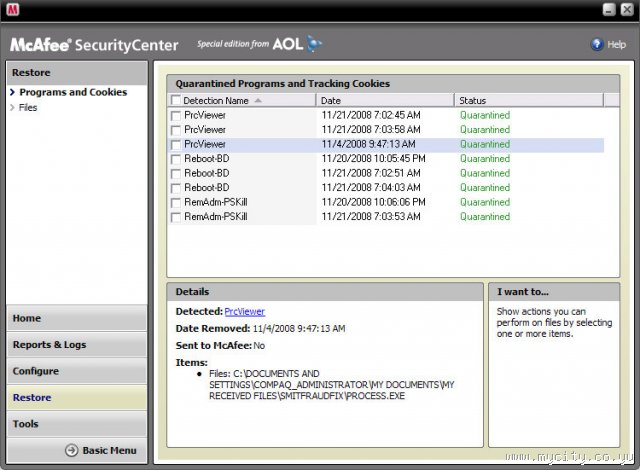Viewport: 640px width, 470px height.
Task: Check RemAdm-PSKill dated 11/21/2008 7:03:53 AM
Action: coord(176,217)
